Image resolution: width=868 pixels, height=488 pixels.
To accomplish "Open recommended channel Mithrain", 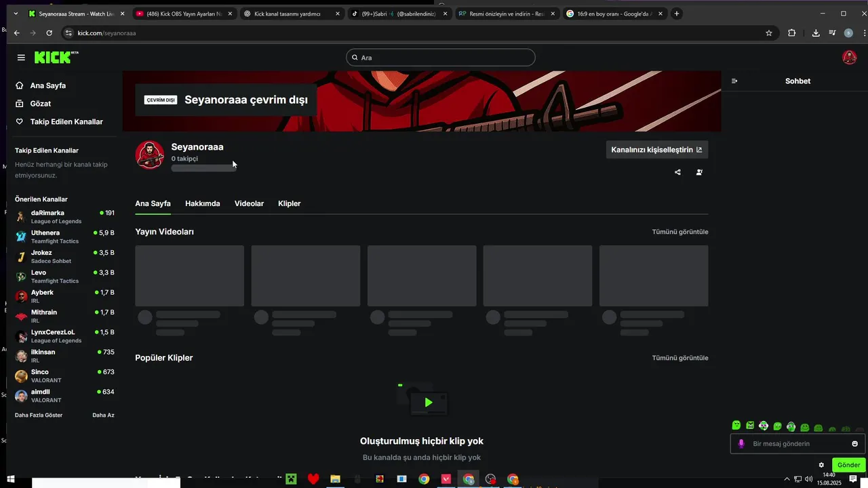I will (64, 316).
